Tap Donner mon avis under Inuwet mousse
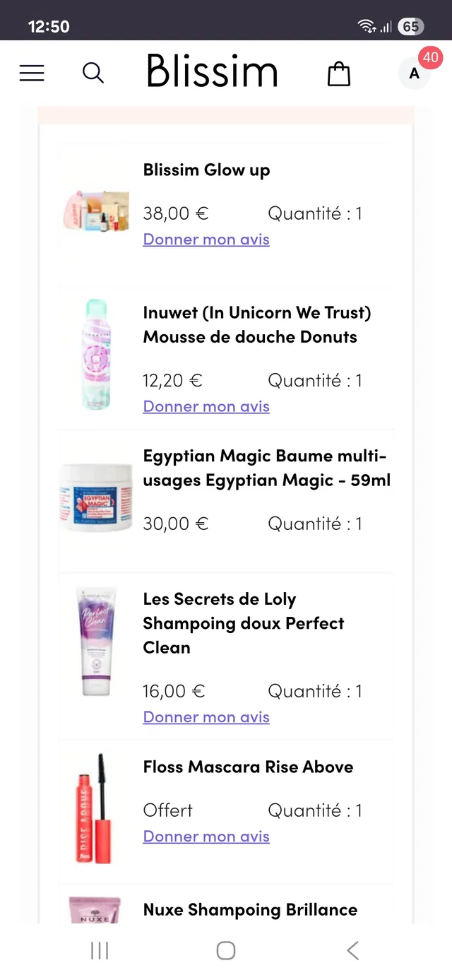The image size is (452, 980). coord(206,406)
